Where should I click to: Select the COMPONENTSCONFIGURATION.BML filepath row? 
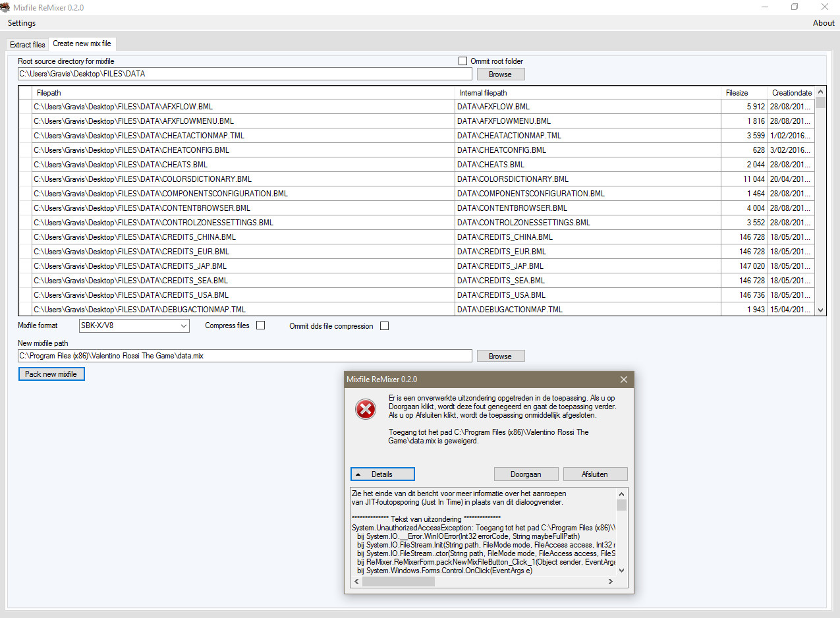[244, 194]
